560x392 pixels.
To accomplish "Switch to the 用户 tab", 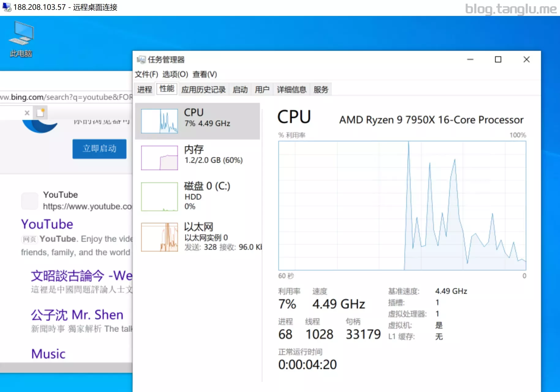I will (x=262, y=89).
